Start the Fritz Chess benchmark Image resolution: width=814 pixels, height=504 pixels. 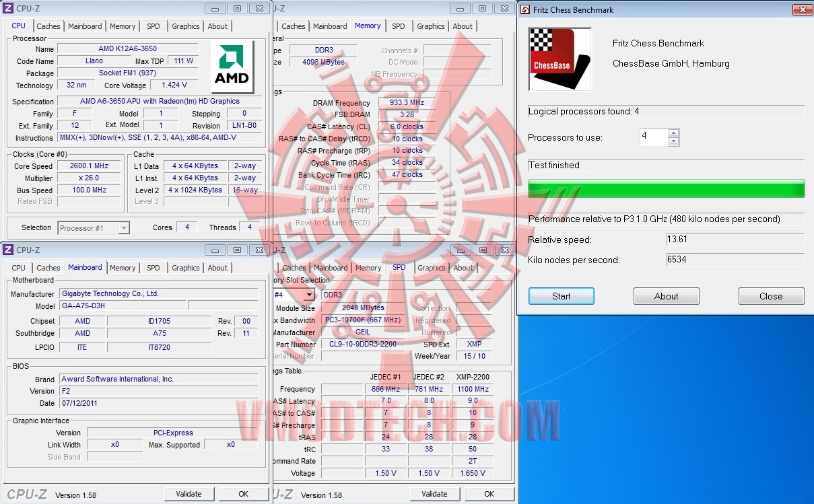(562, 296)
